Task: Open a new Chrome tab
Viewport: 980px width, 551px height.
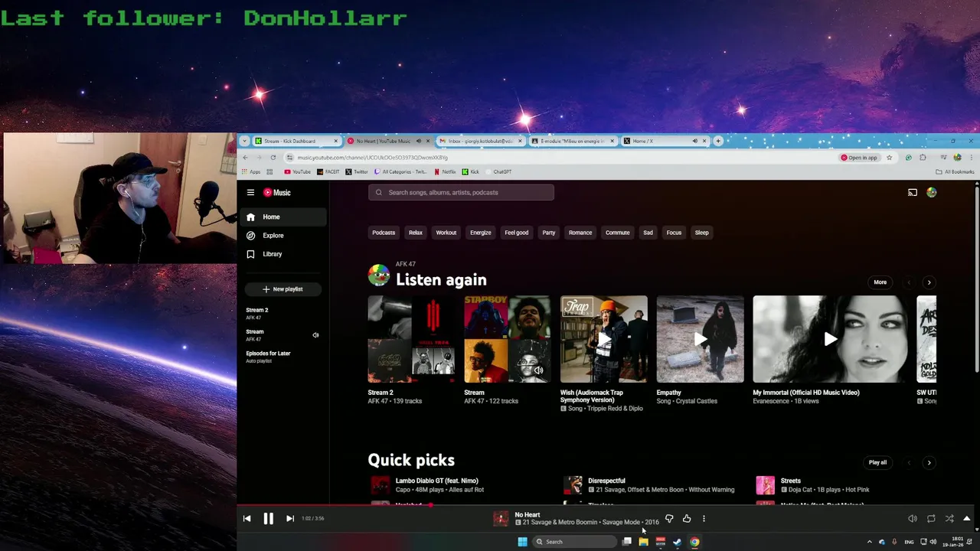Action: tap(718, 141)
